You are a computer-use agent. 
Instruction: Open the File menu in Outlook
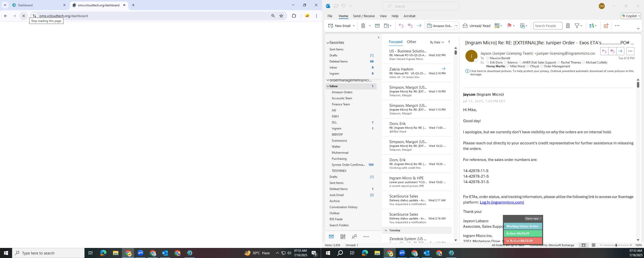click(330, 16)
